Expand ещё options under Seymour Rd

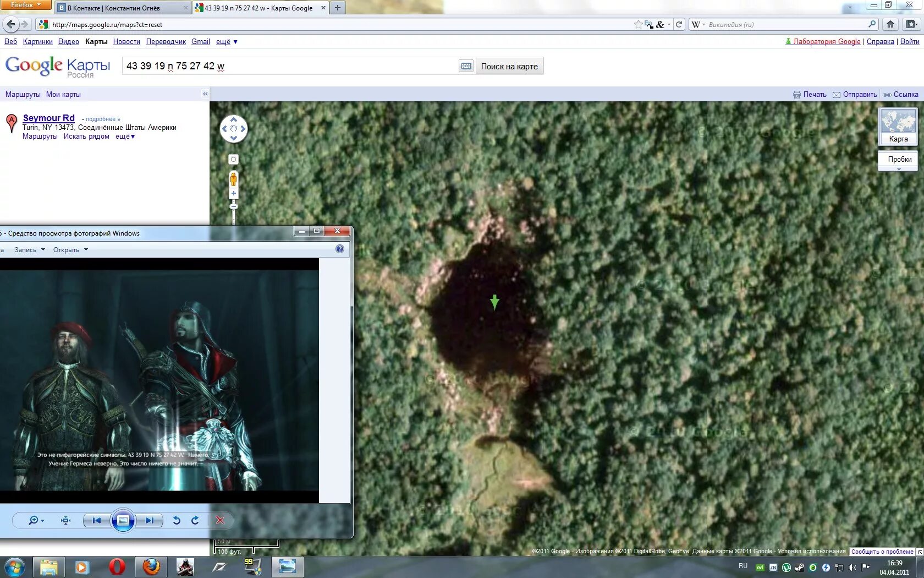125,137
